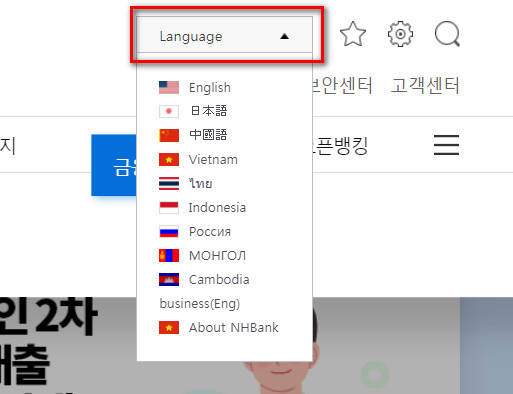This screenshot has width=513, height=394.
Task: Select 中國語 language option
Action: [208, 135]
